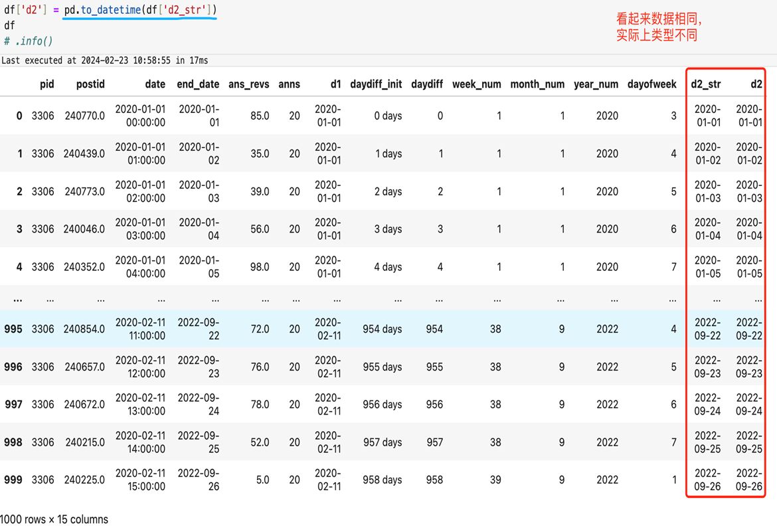Viewport: 777px width, 532px height.
Task: Select row index 2
Action: [x=19, y=191]
